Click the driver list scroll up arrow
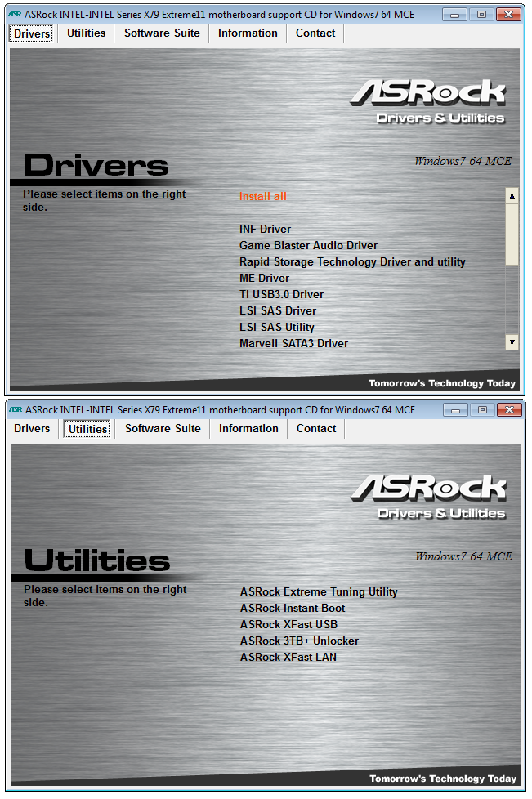532x799 pixels. [512, 196]
